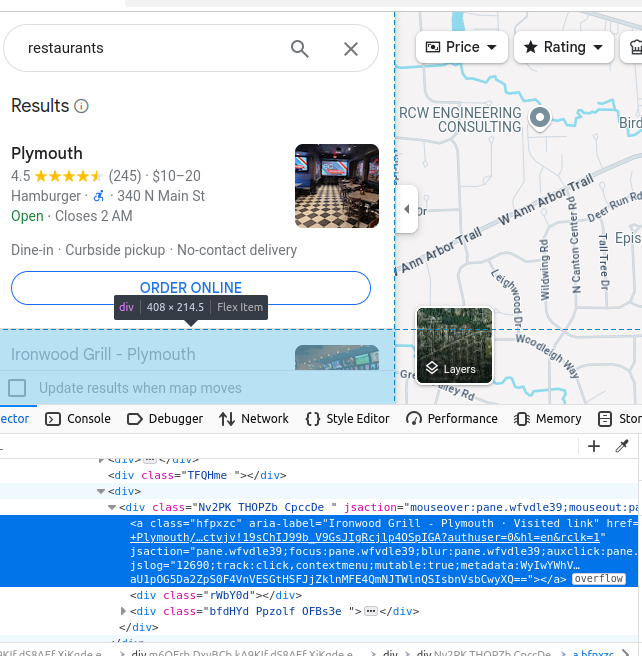Click the Storage tab icon
642x656 pixels.
click(x=605, y=419)
